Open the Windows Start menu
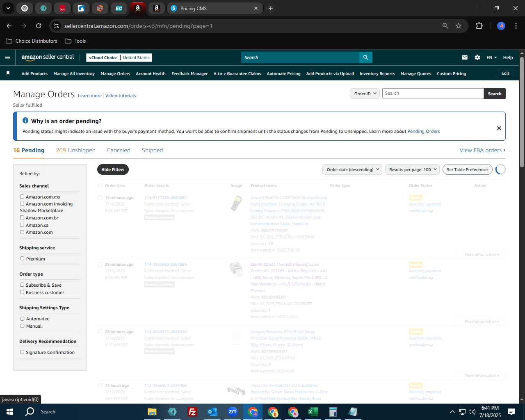Viewport: 525px width, 420px height. point(10,412)
